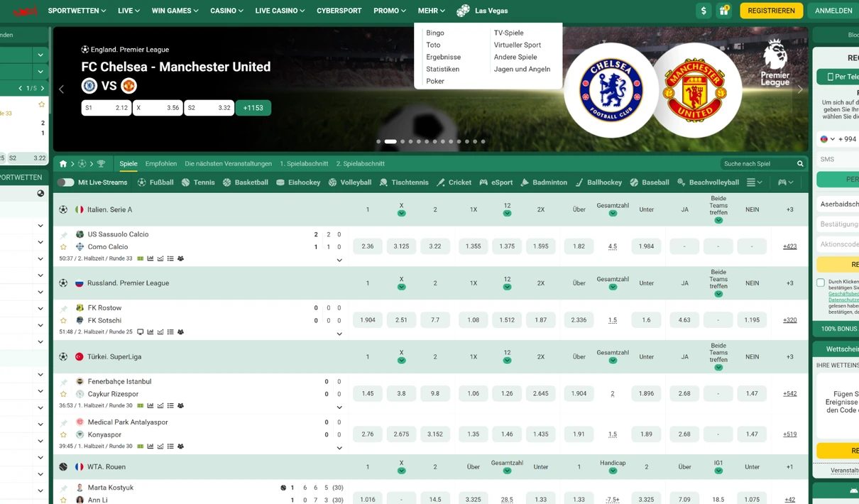Screen dimensions: 859x504
Task: Open the gamepad category dropdown
Action: click(x=786, y=182)
